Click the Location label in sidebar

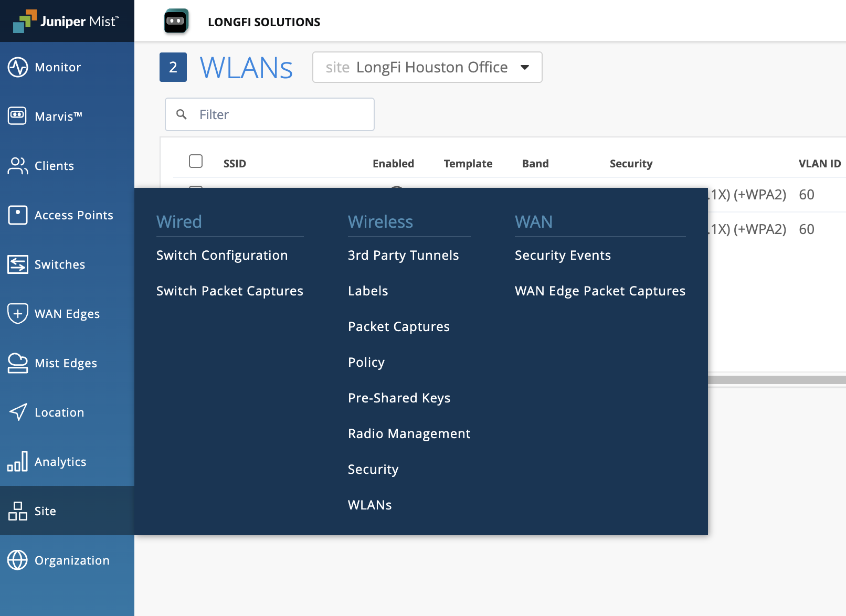click(59, 412)
